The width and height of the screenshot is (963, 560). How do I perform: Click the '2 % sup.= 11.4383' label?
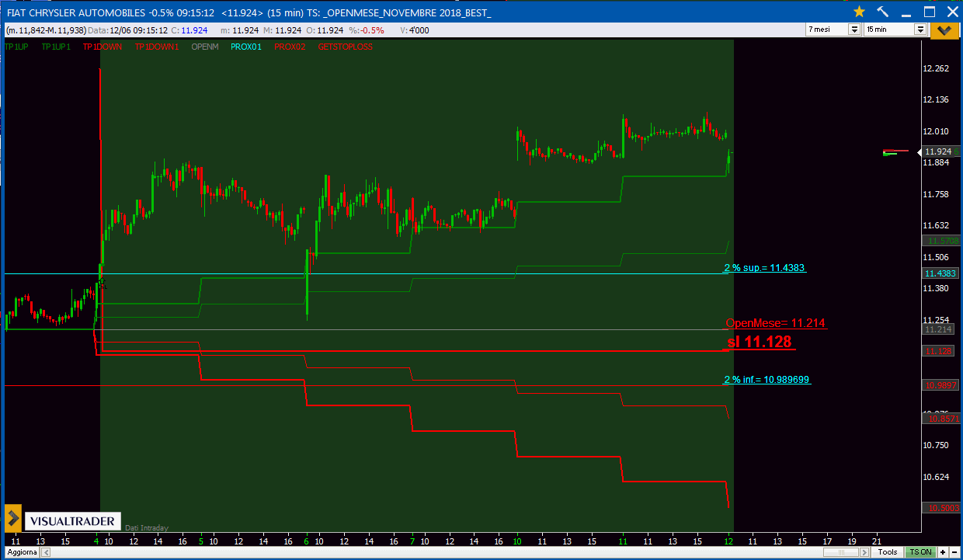(764, 268)
